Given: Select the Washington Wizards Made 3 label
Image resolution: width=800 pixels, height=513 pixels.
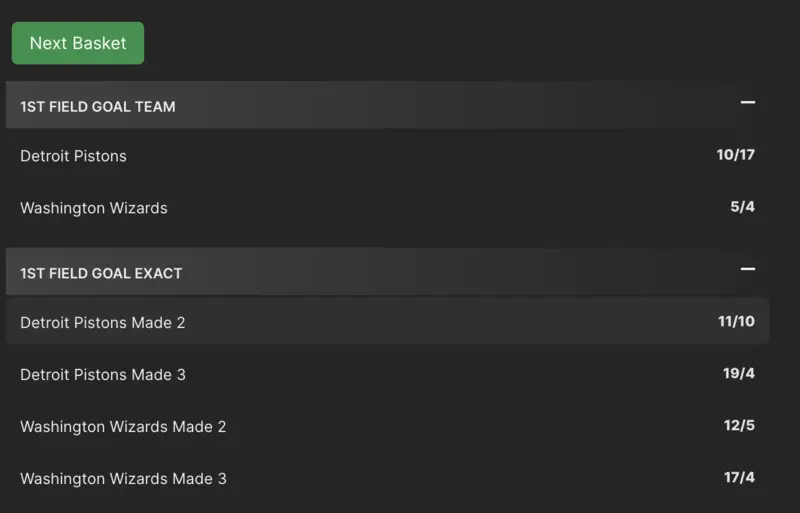Looking at the screenshot, I should point(123,479).
